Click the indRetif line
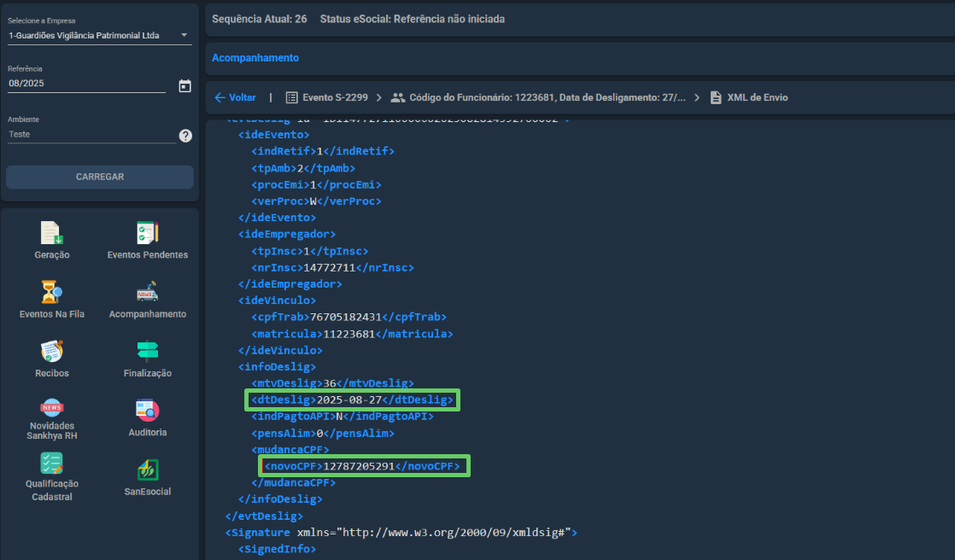This screenshot has height=560, width=955. click(323, 151)
